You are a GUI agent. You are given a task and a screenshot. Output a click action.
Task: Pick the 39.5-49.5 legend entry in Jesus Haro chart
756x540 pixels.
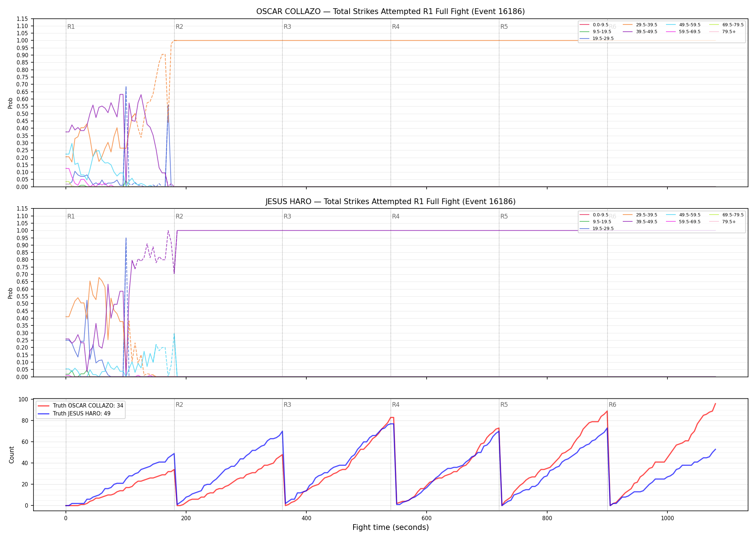(x=640, y=222)
